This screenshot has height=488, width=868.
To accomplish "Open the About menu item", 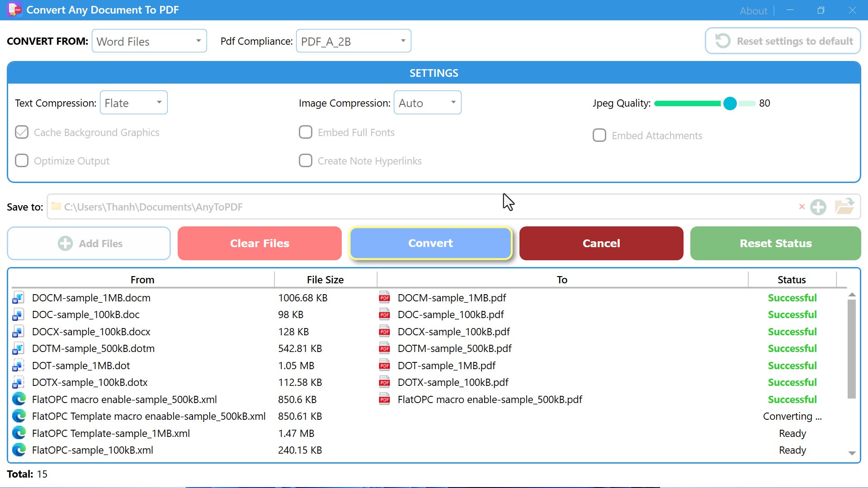I will 753,10.
